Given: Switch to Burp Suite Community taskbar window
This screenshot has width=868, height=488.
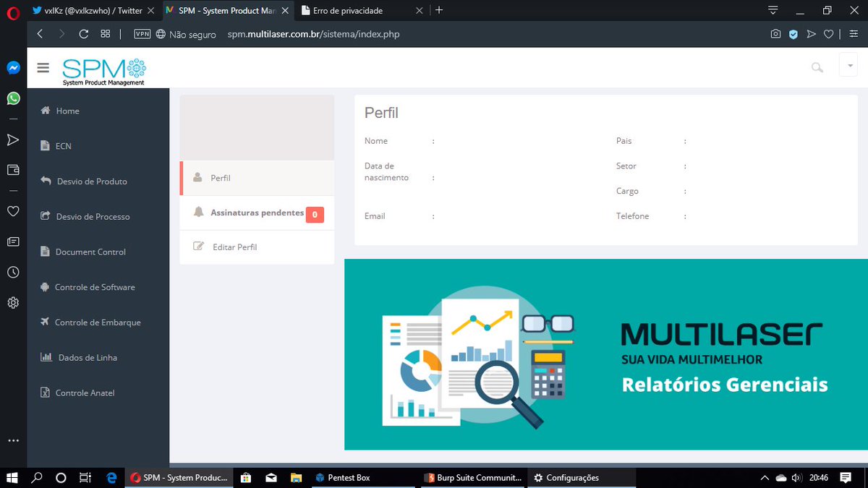Looking at the screenshot, I should [x=472, y=477].
